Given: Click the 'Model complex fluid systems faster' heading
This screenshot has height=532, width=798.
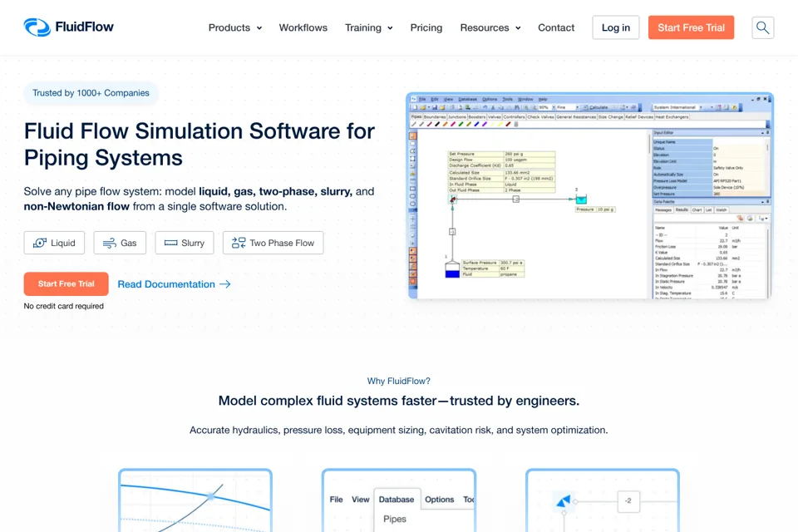Looking at the screenshot, I should click(x=398, y=401).
